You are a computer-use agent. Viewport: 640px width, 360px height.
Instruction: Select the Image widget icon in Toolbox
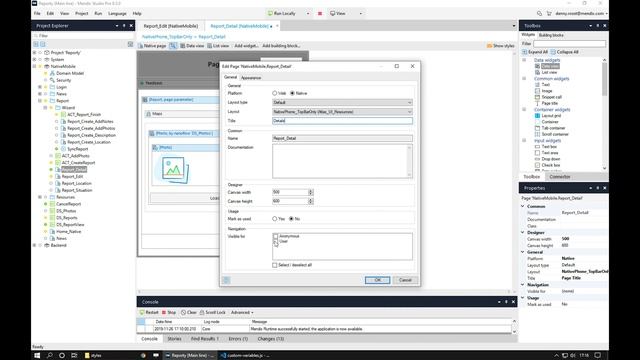pyautogui.click(x=537, y=91)
